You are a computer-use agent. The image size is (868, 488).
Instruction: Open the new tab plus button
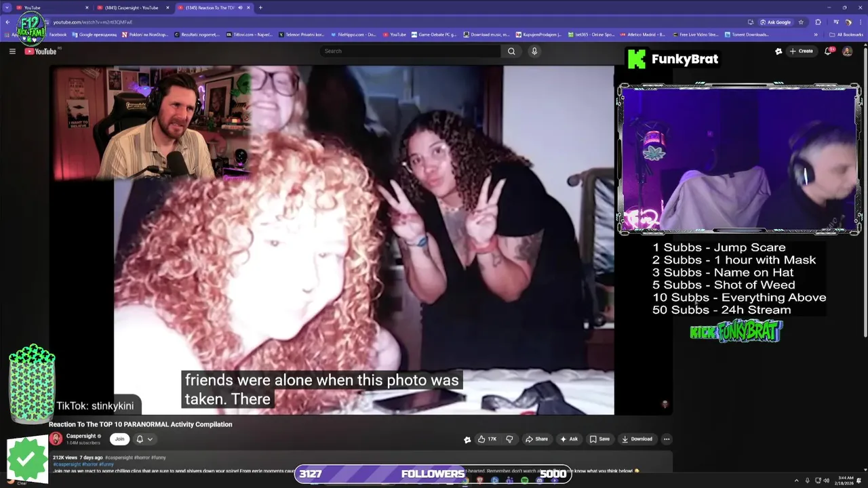click(x=260, y=7)
